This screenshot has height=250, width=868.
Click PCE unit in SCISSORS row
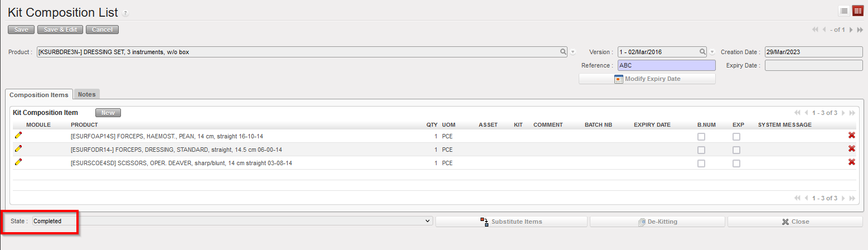point(448,163)
